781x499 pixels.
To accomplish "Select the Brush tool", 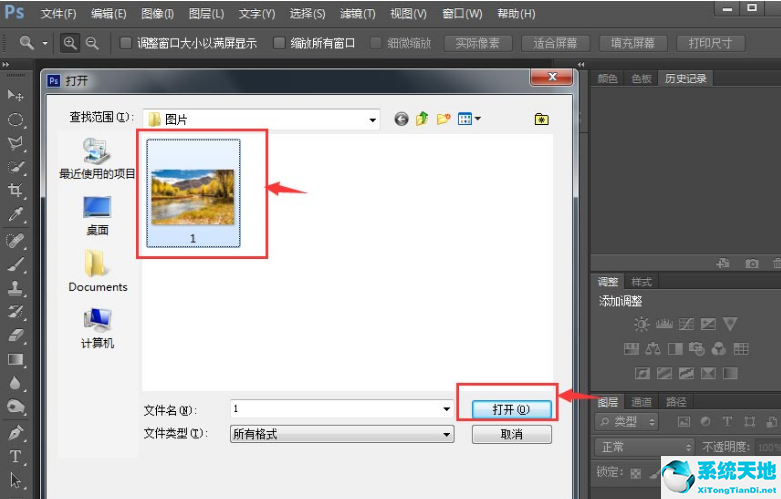I will click(15, 264).
